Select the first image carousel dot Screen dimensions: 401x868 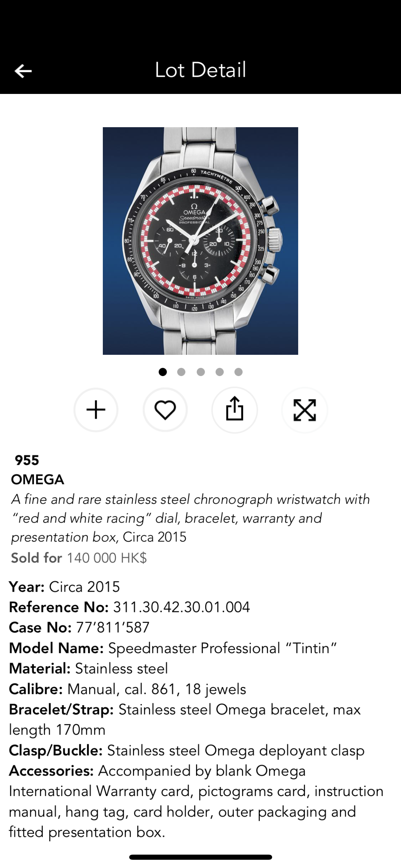coord(163,372)
